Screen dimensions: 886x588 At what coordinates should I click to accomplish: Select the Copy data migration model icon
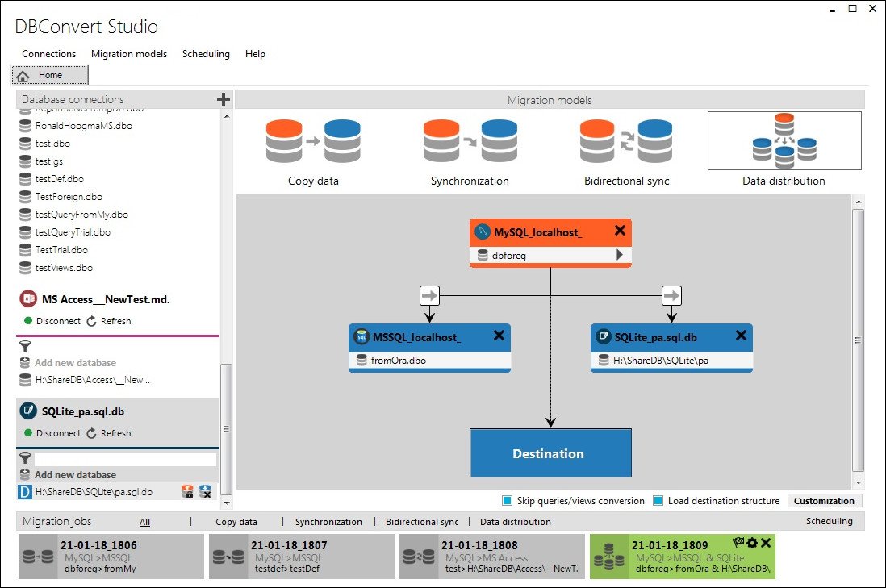coord(313,141)
